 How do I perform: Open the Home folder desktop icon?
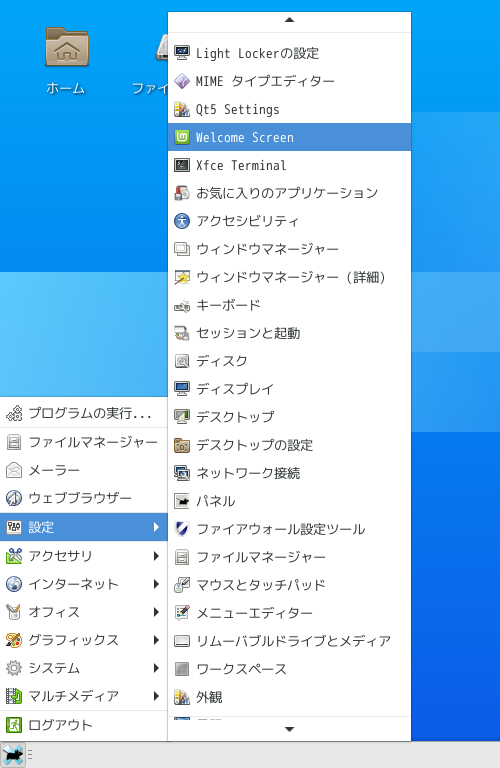click(x=67, y=47)
